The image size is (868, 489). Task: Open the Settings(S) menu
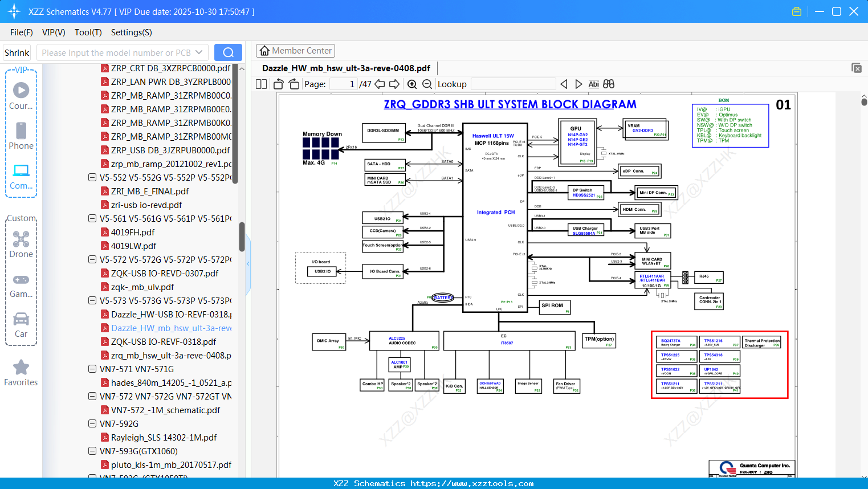131,32
